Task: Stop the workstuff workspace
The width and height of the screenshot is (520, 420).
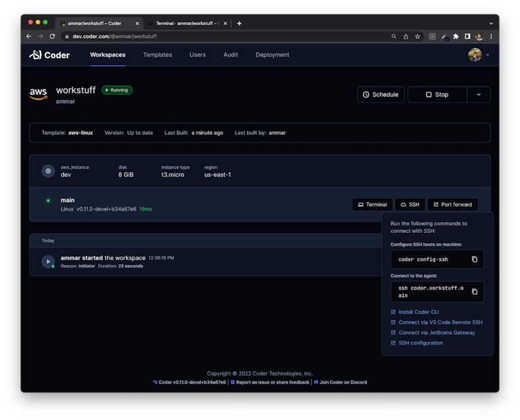Action: [437, 95]
